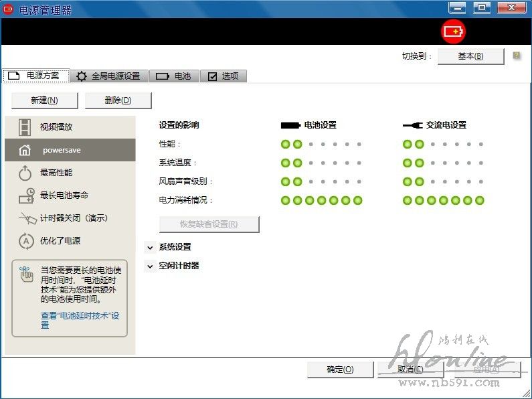Select the 视频播放 film icon
Image resolution: width=532 pixels, height=399 pixels.
(x=25, y=127)
